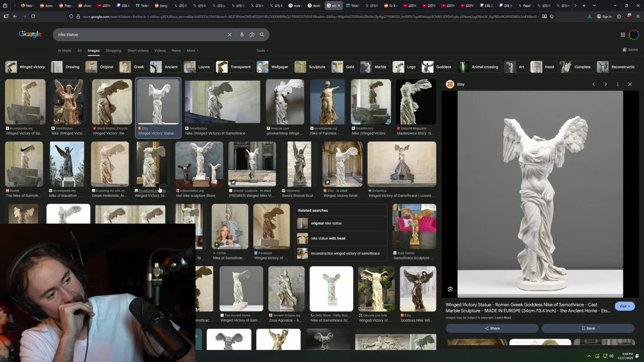Open the Etsy Goddess Nike bronze thumbnail
The height and width of the screenshot is (362, 644).
pos(418,289)
